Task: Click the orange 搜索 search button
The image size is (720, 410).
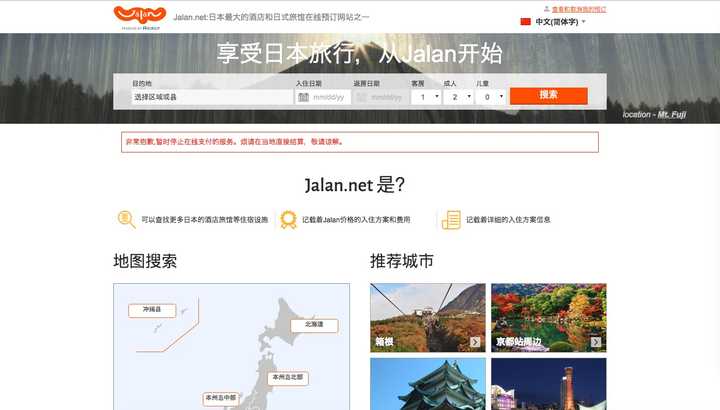Action: pos(549,95)
